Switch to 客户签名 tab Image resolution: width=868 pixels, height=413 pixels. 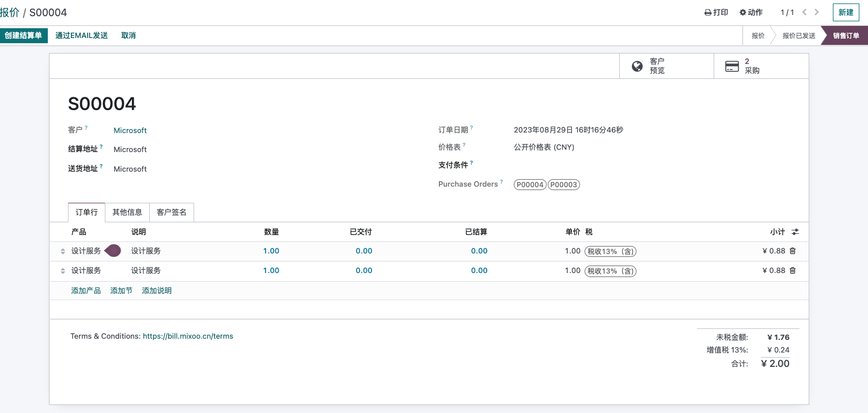coord(172,213)
